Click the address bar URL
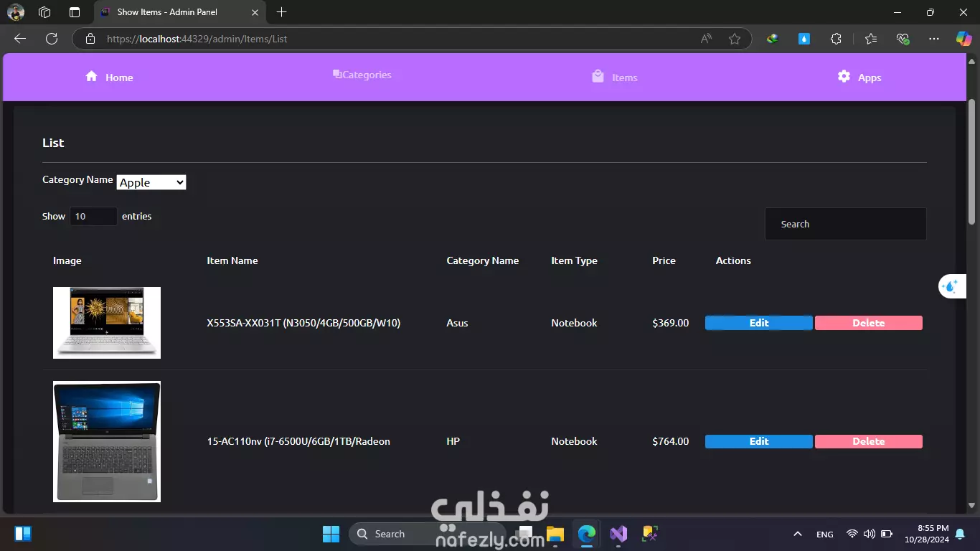Image resolution: width=980 pixels, height=551 pixels. click(x=197, y=39)
